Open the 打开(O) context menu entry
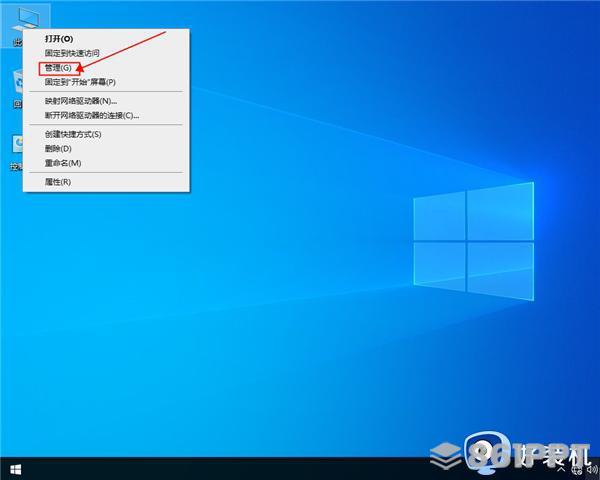The image size is (600, 480). point(106,39)
